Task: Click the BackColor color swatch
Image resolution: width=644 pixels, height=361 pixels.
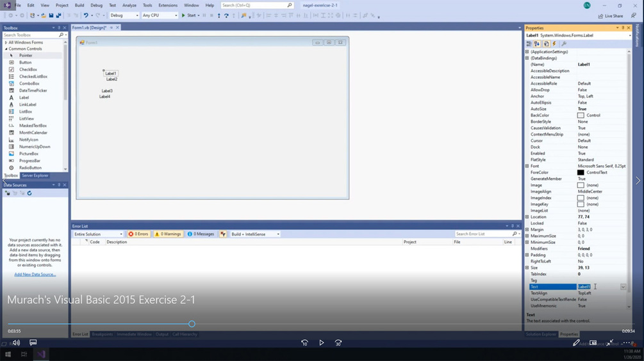Action: tap(581, 115)
